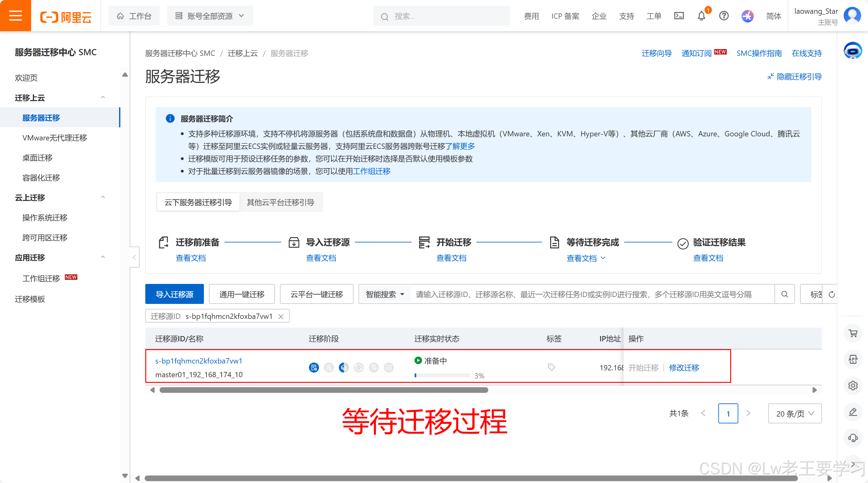Open the feedback edit pencil side icon
Screen dimensions: 868x483
pyautogui.click(x=853, y=412)
